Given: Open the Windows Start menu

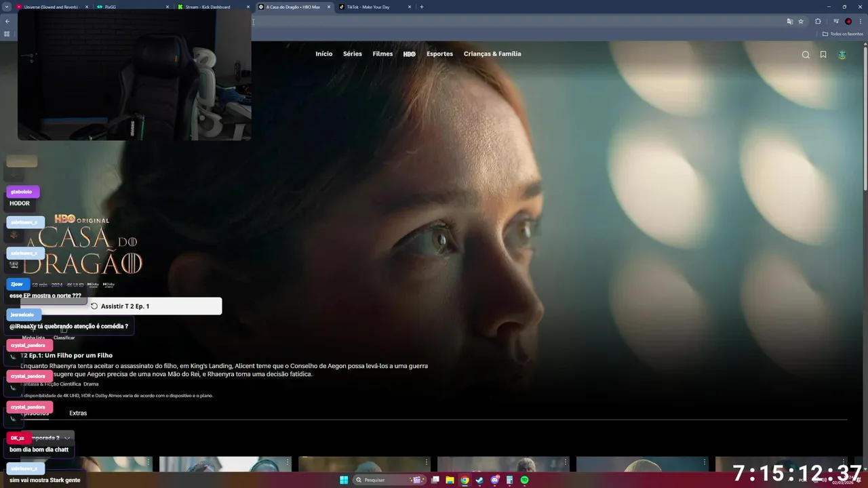Looking at the screenshot, I should pyautogui.click(x=344, y=480).
